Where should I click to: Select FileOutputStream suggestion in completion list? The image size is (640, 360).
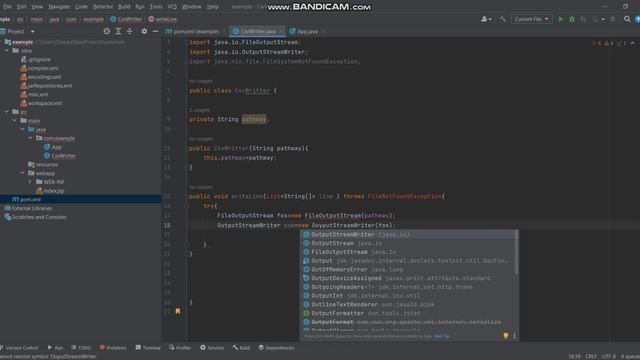pyautogui.click(x=408, y=252)
